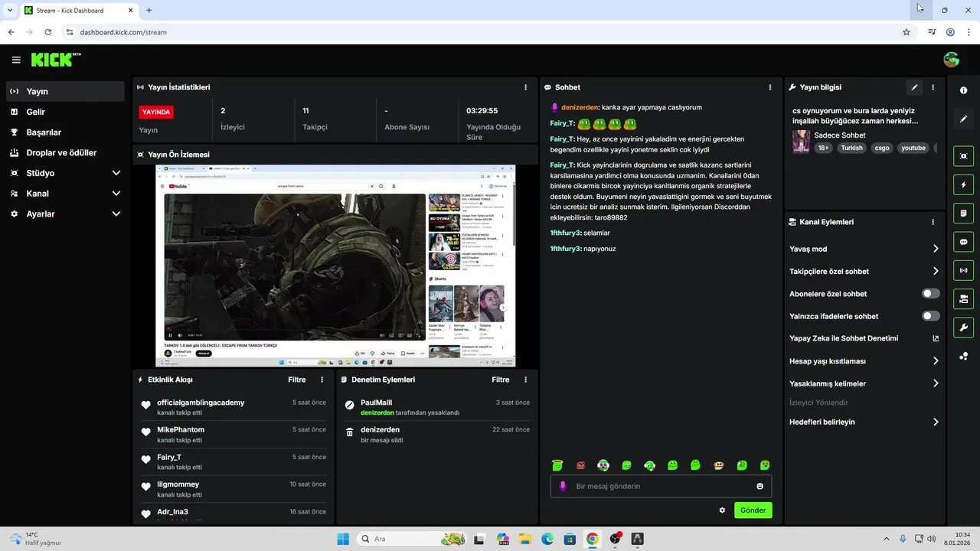
Task: Toggle Abonelere özel sohbet switch
Action: pos(931,294)
